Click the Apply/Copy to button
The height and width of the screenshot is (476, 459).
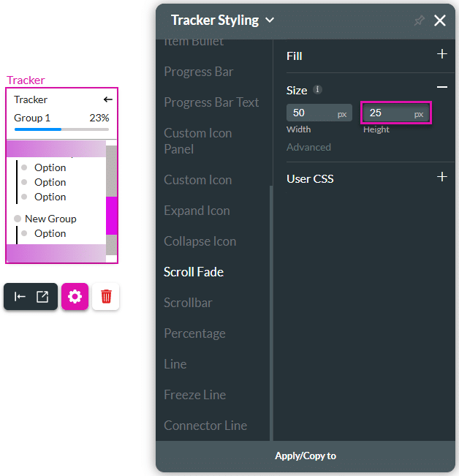coord(306,456)
